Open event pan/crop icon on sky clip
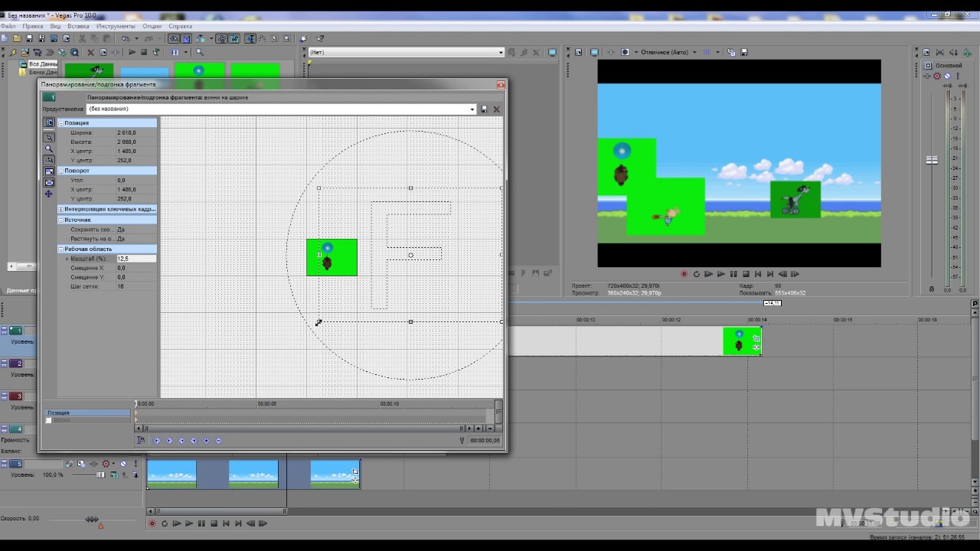Screen dimensions: 980x551 (354, 471)
